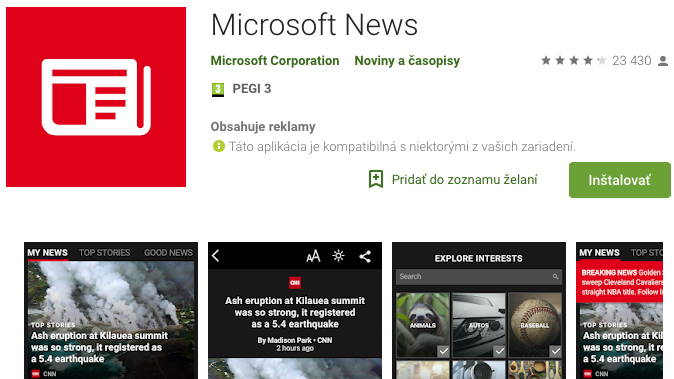The width and height of the screenshot is (674, 379).
Task: Click the CNN logo above article headline
Action: point(295,282)
